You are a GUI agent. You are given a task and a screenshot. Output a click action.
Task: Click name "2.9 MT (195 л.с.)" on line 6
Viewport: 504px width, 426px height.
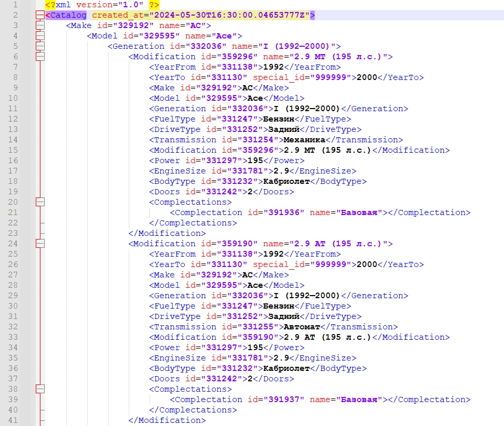(x=338, y=57)
